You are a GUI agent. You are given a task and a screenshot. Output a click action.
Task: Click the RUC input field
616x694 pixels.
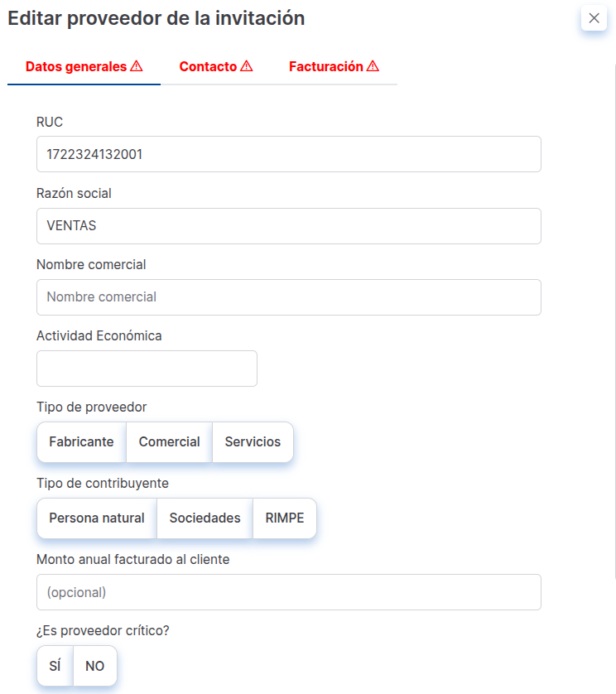pyautogui.click(x=288, y=154)
